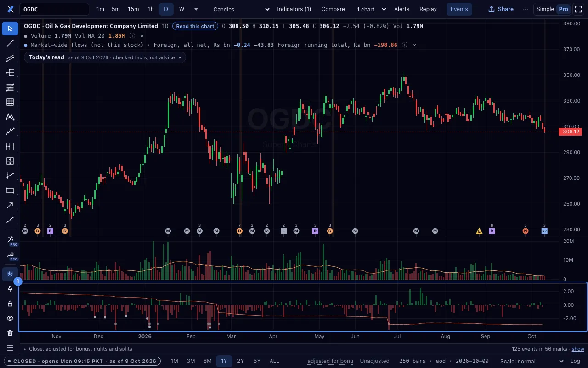Click the OGDC symbol search field
588x368 pixels.
(x=54, y=9)
